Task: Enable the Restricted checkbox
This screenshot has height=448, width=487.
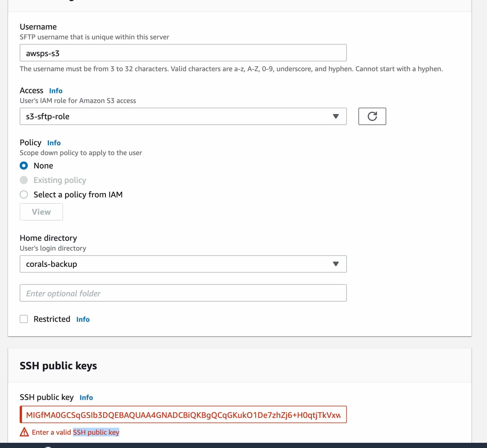Action: (x=24, y=319)
